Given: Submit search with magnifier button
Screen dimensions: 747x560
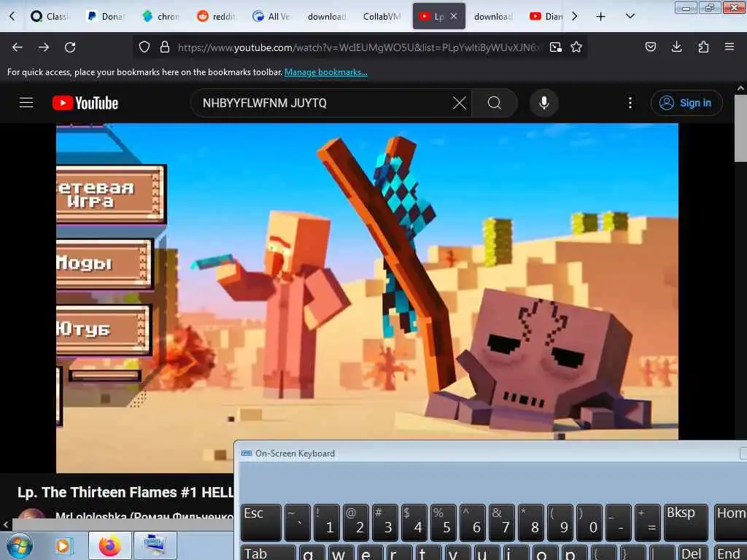Looking at the screenshot, I should (x=495, y=103).
